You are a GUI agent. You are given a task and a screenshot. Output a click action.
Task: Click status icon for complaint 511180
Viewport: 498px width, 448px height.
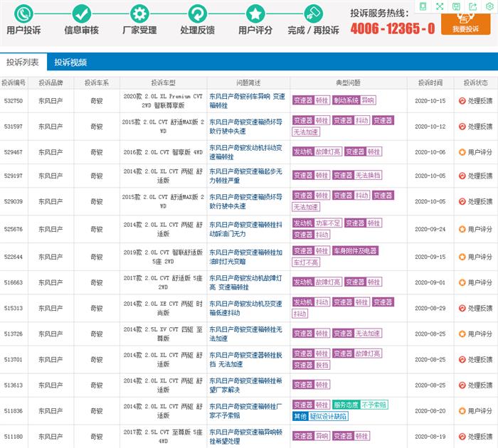tap(462, 437)
